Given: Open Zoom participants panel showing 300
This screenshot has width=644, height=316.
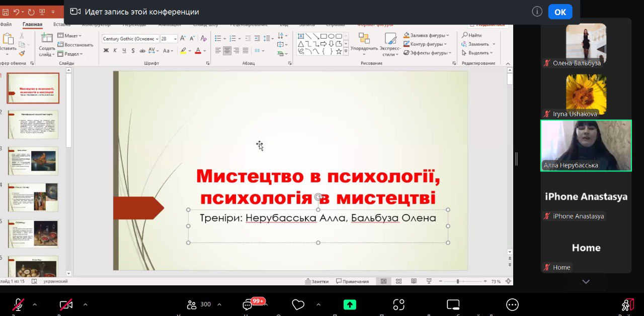Looking at the screenshot, I should (198, 304).
